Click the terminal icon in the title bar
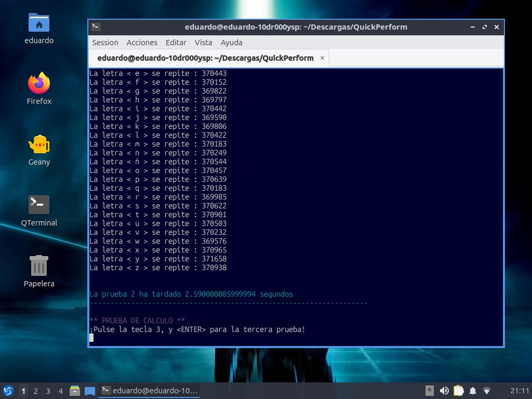 point(96,27)
